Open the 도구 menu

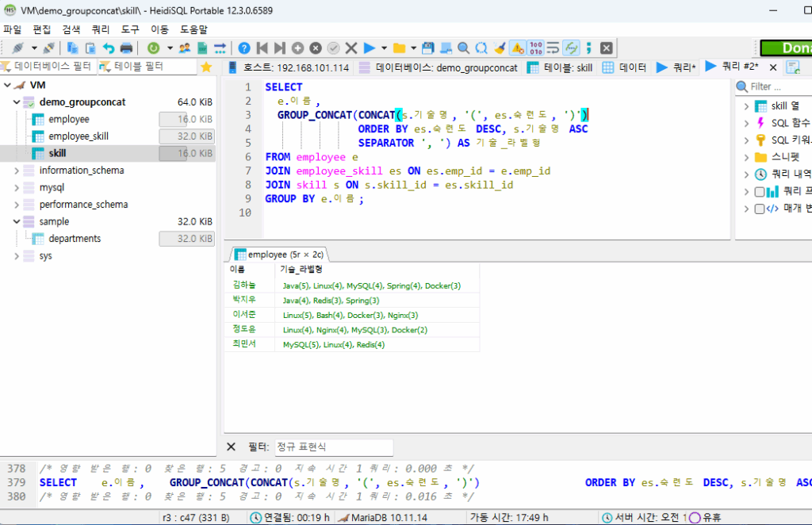pos(131,29)
